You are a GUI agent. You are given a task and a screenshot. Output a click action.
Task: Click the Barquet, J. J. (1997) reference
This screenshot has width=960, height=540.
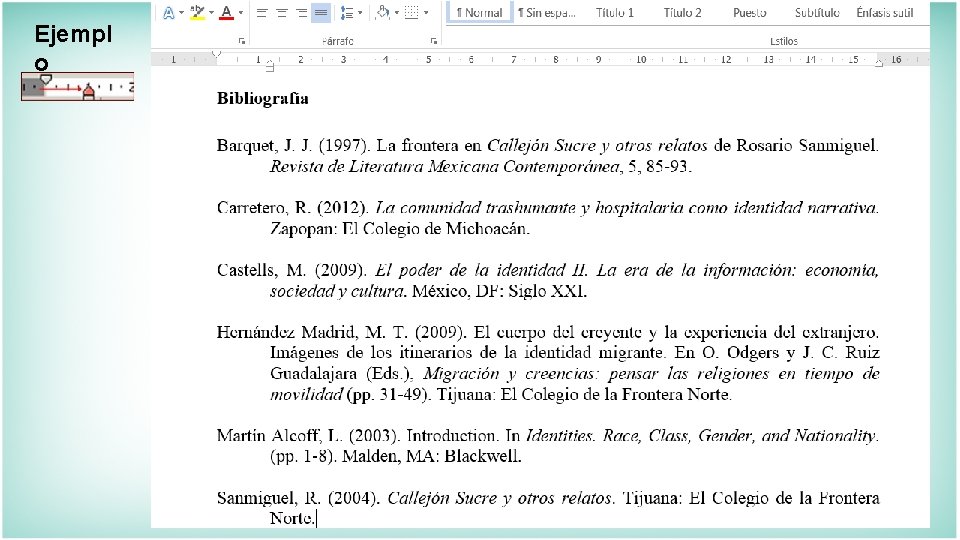tap(548, 156)
